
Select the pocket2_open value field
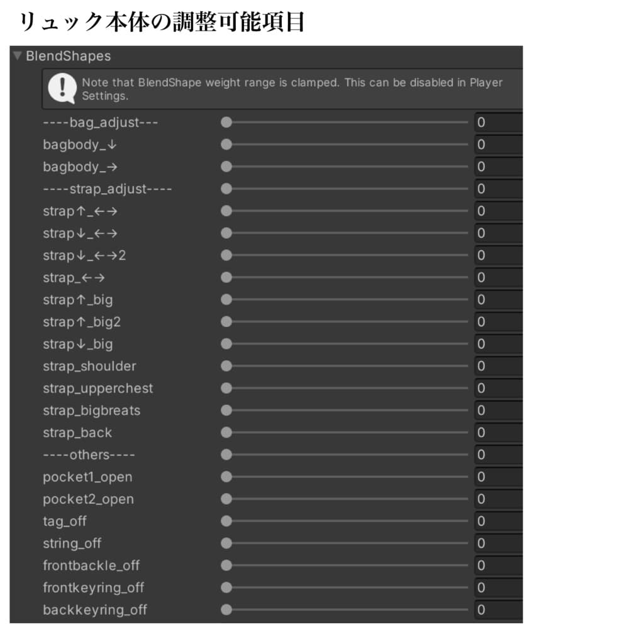497,499
